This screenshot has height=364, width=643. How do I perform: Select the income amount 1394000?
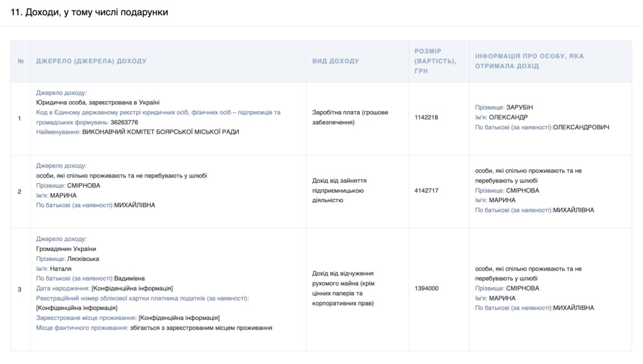pos(426,289)
